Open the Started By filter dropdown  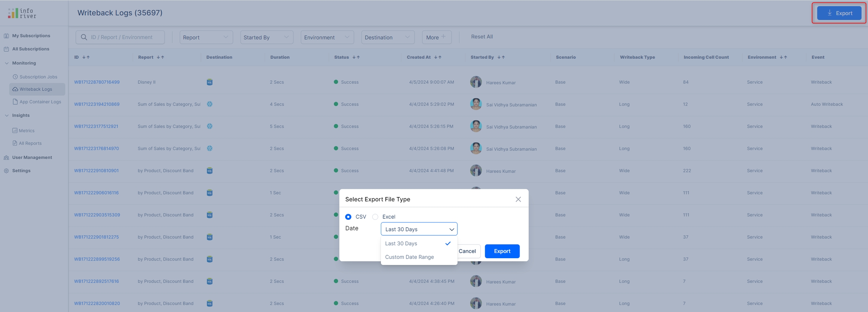266,37
